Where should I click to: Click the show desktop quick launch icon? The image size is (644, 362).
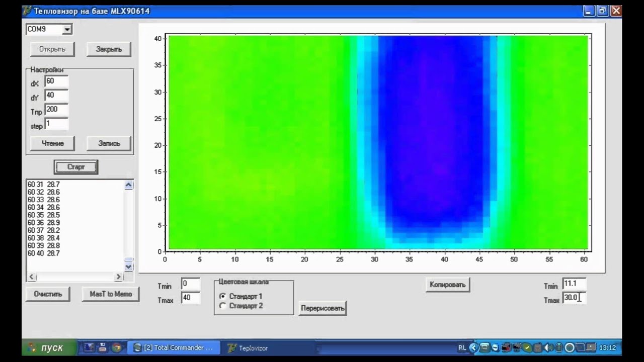point(89,347)
